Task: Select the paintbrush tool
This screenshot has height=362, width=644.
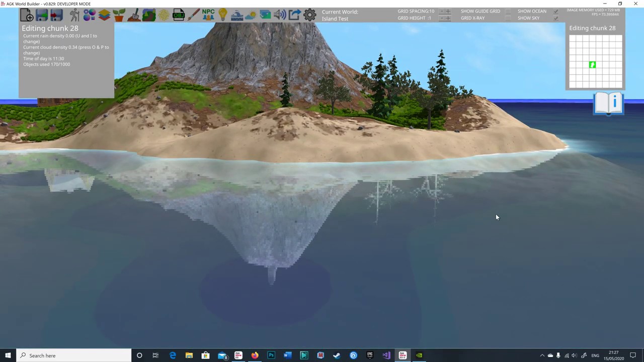Action: [x=193, y=15]
